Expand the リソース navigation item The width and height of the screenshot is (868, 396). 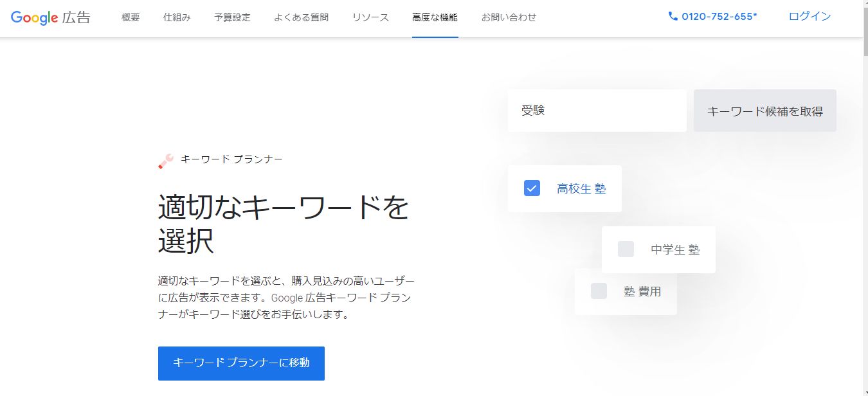pos(370,17)
